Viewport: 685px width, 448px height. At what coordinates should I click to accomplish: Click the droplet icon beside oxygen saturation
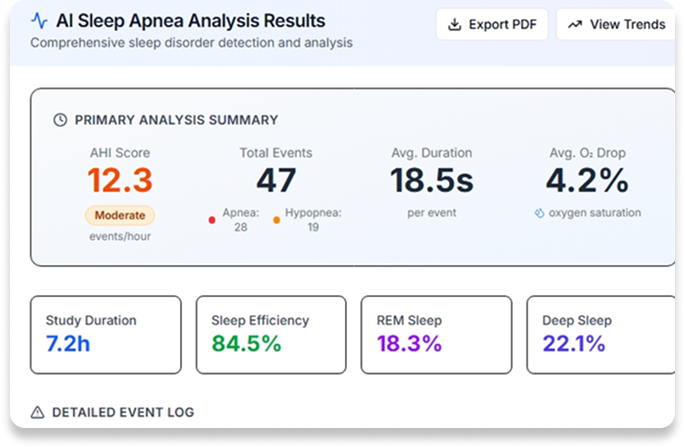click(540, 213)
